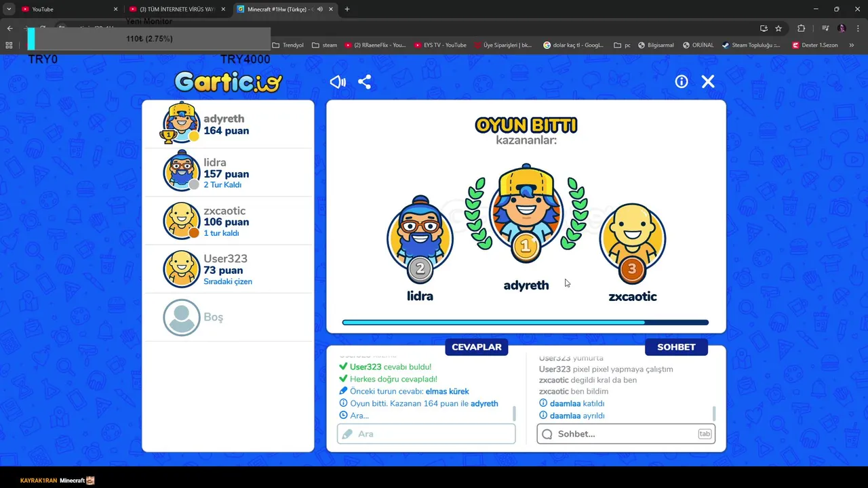The image size is (868, 488).
Task: Click adyreth's name in game-over message
Action: coord(484,403)
